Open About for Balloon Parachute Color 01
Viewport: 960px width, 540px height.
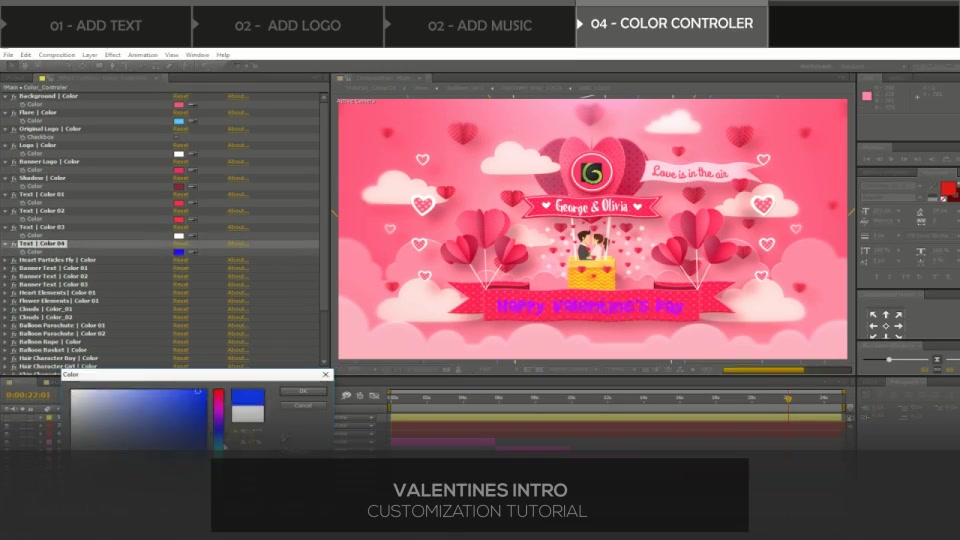click(238, 326)
